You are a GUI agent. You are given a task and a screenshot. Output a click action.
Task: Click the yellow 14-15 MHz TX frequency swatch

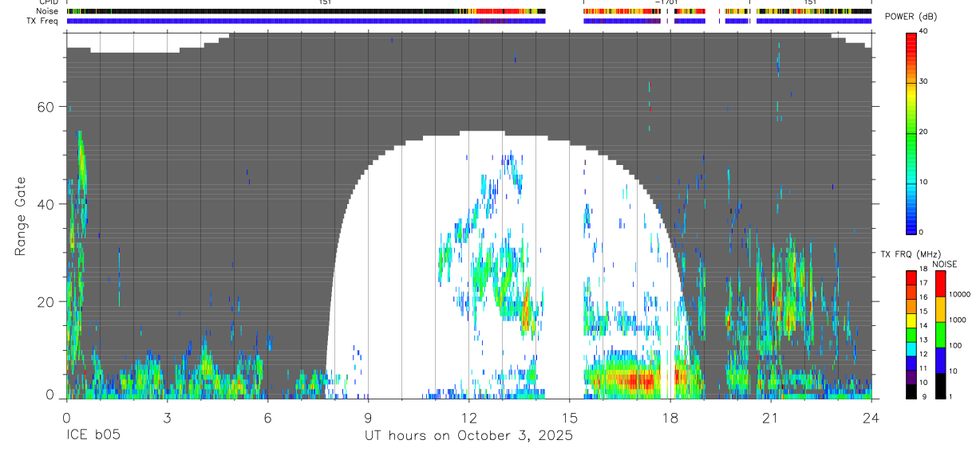[911, 320]
